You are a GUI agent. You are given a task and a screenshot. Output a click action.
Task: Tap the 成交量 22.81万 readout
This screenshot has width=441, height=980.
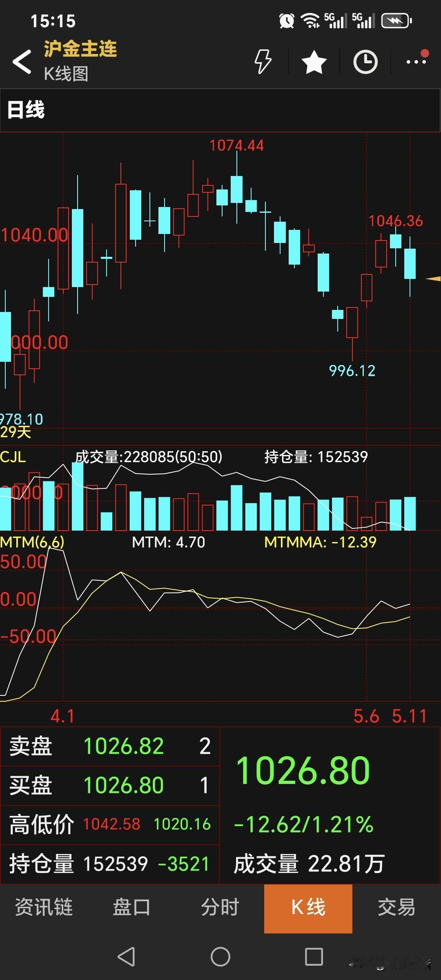(309, 864)
